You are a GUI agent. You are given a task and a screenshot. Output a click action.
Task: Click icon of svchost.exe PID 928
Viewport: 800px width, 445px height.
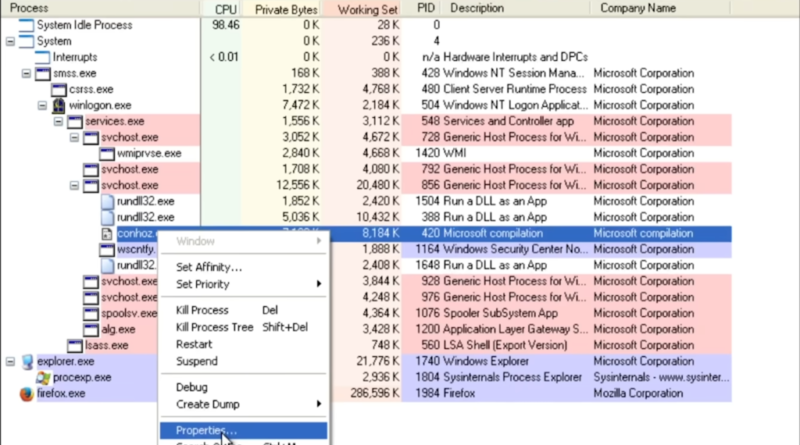(91, 281)
